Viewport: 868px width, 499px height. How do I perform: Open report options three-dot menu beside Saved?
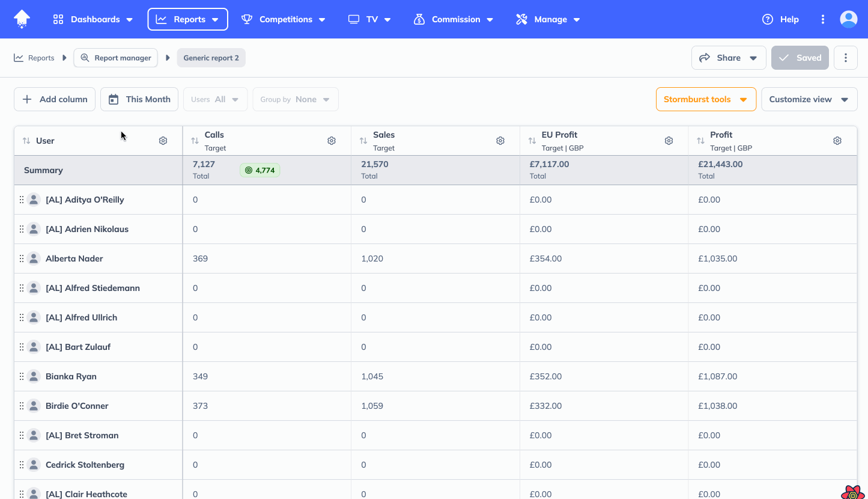845,58
